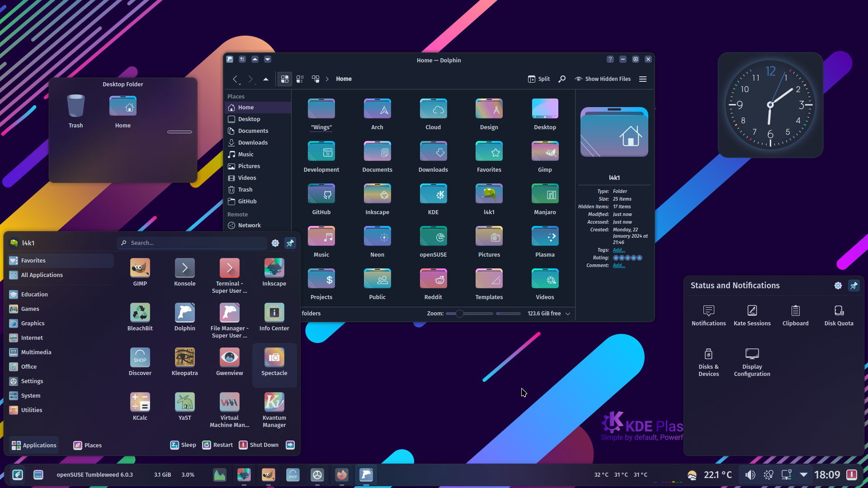
Task: Launch Gwenview image viewer
Action: (x=229, y=361)
